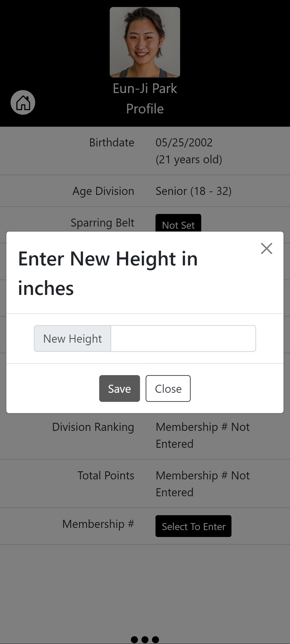The image size is (290, 644).
Task: Click the Sparring Belt label
Action: click(x=102, y=223)
